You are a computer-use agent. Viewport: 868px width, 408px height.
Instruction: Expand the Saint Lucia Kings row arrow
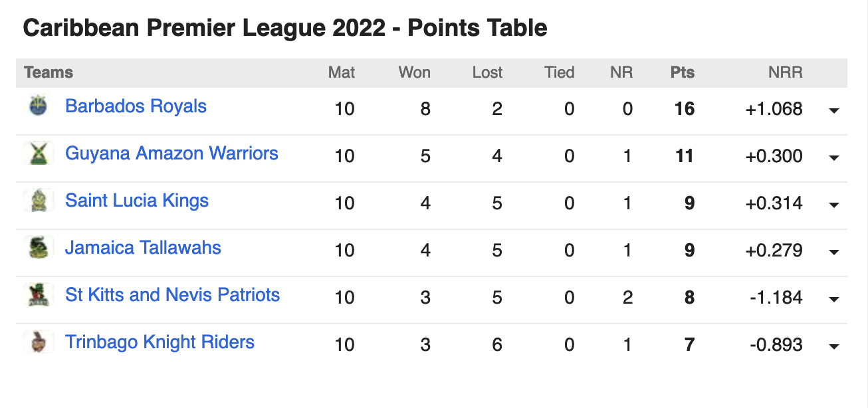tap(834, 205)
